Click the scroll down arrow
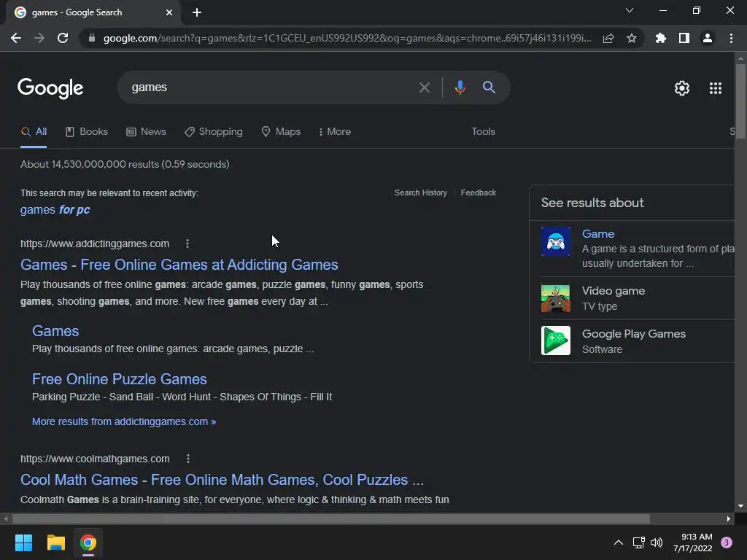This screenshot has height=560, width=747. click(x=740, y=506)
